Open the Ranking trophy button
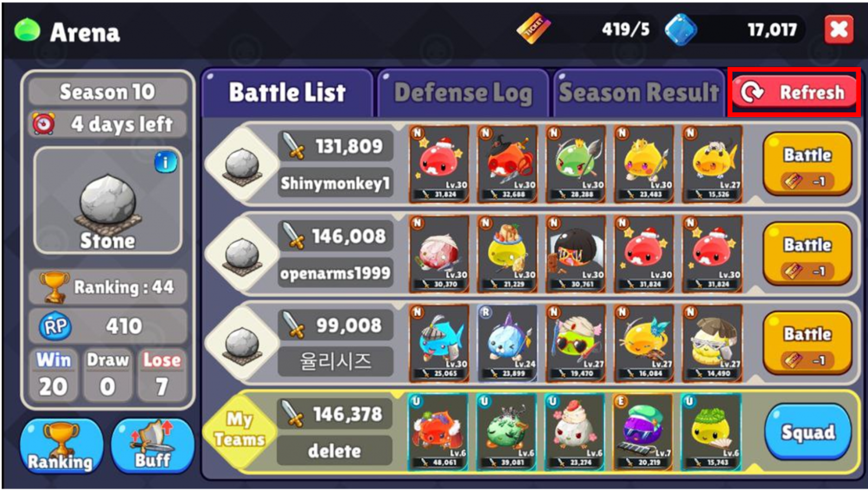 click(x=61, y=446)
